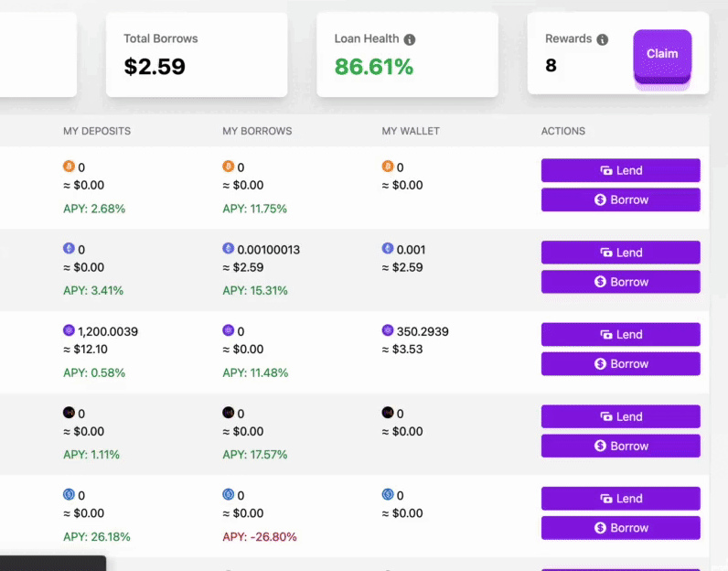Image resolution: width=728 pixels, height=571 pixels.
Task: Click the Ethereum icon under My Borrows
Action: tap(228, 249)
